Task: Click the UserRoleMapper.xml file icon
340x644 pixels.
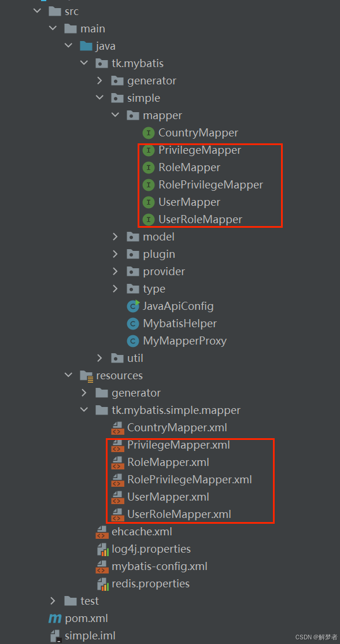Action: (117, 514)
